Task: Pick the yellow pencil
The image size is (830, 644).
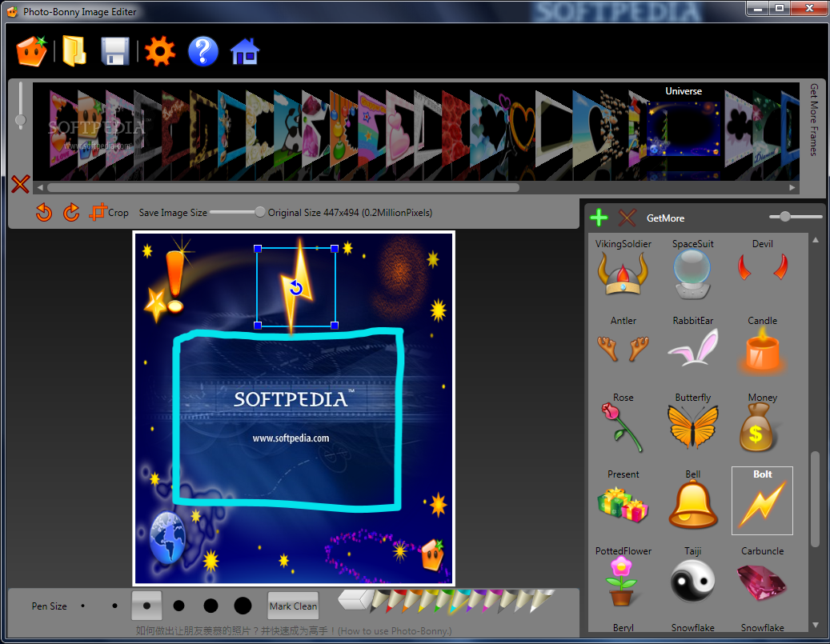Action: pyautogui.click(x=427, y=600)
